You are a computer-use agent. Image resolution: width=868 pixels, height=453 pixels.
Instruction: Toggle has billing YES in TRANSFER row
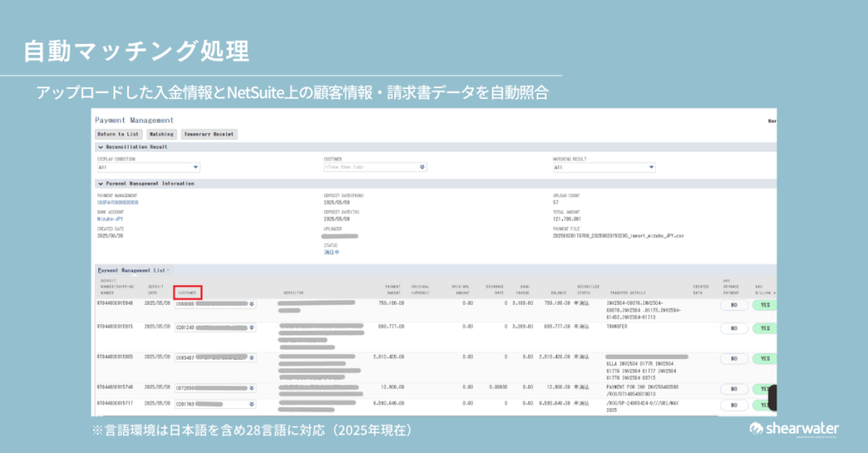tap(765, 329)
